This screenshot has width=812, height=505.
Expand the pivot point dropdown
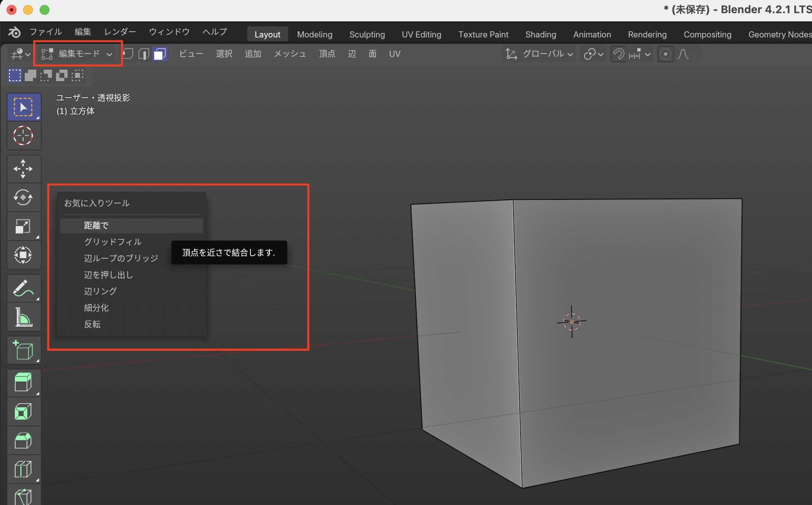click(594, 54)
